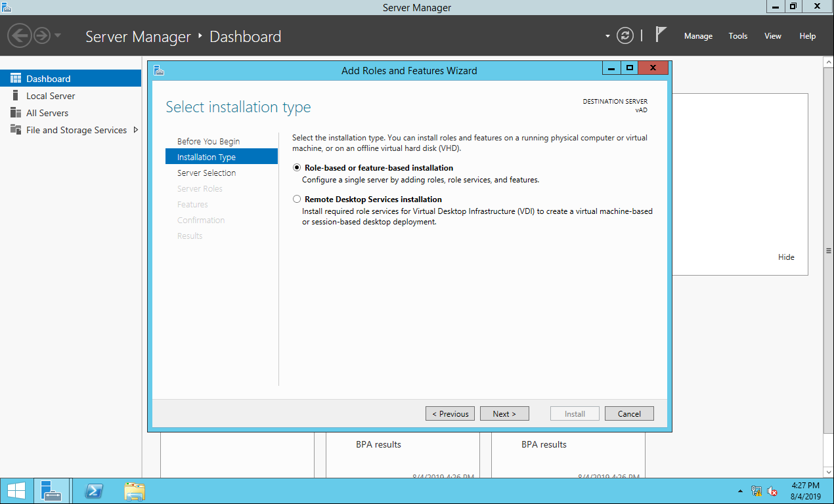Image resolution: width=834 pixels, height=504 pixels.
Task: Click the Next button
Action: click(x=504, y=413)
